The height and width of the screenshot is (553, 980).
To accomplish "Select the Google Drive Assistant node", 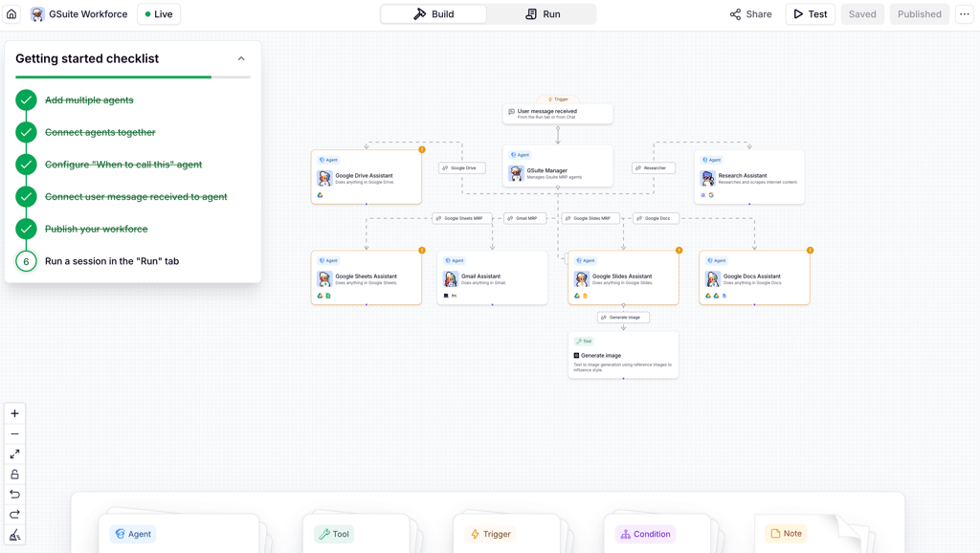I will (x=367, y=177).
